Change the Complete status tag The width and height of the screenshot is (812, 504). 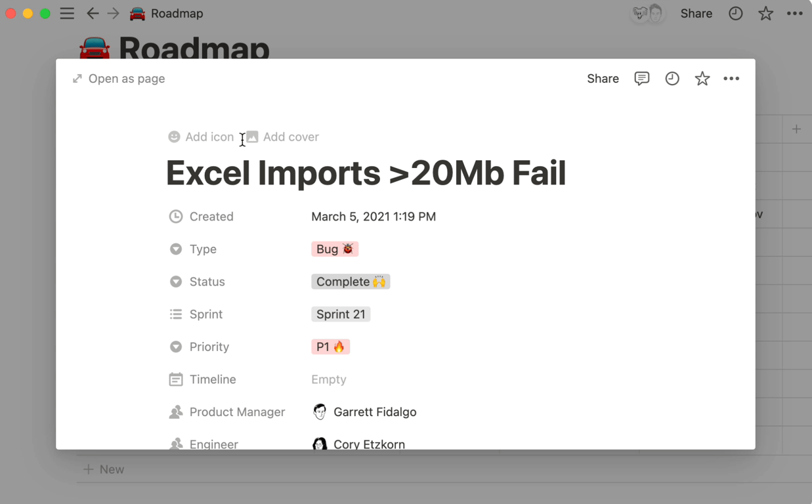351,282
